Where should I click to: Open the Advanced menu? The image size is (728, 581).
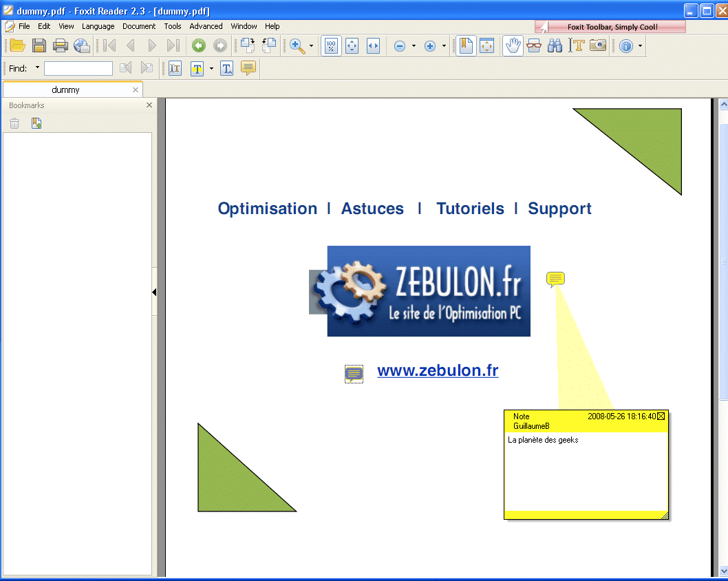(206, 26)
